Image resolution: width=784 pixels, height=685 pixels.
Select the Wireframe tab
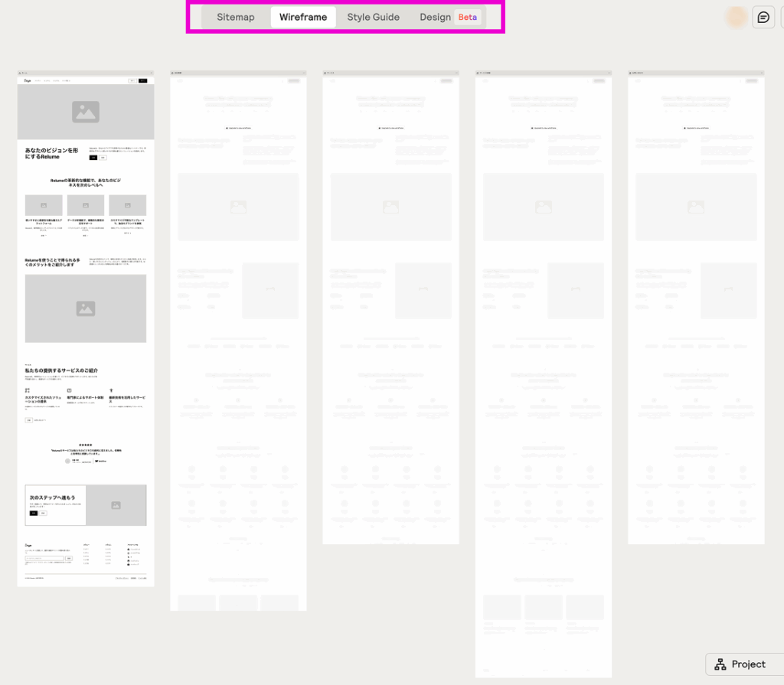[x=303, y=17]
